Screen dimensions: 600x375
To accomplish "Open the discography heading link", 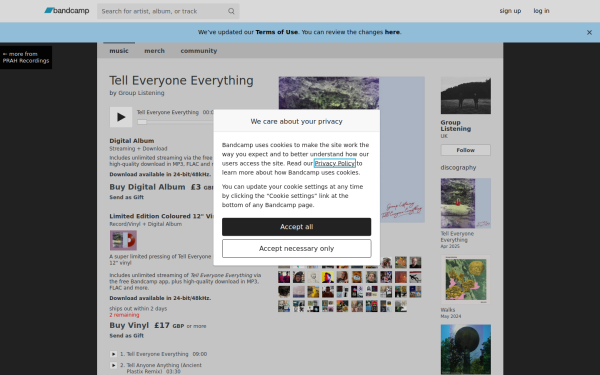I will point(458,168).
